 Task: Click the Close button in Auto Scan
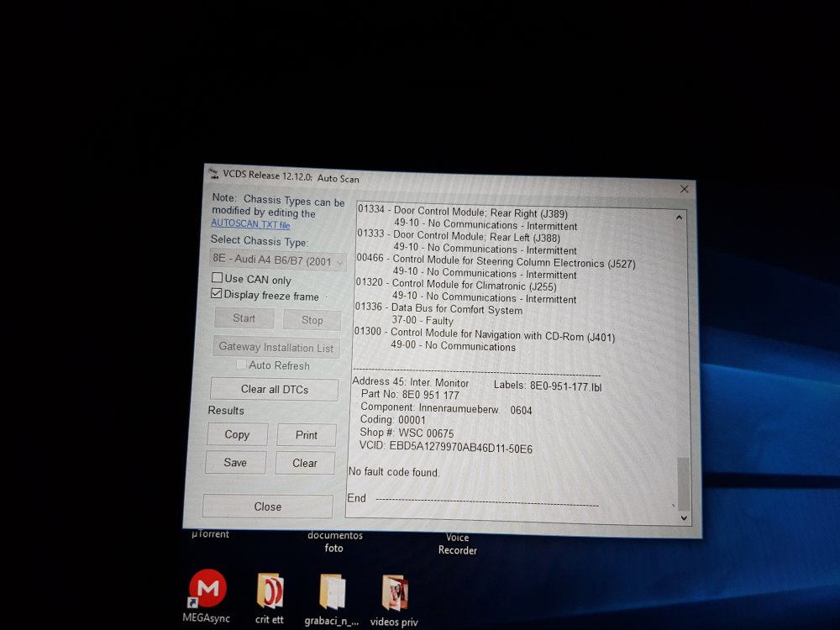tap(267, 507)
